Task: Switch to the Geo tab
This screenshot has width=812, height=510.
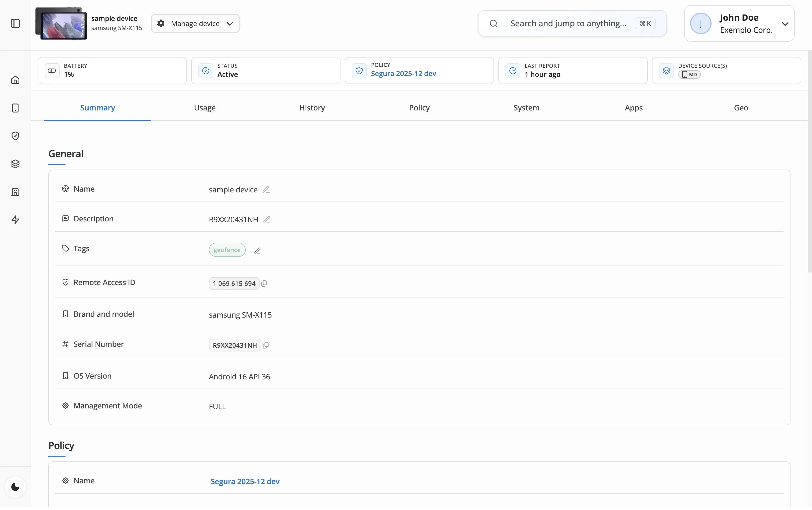Action: [741, 107]
